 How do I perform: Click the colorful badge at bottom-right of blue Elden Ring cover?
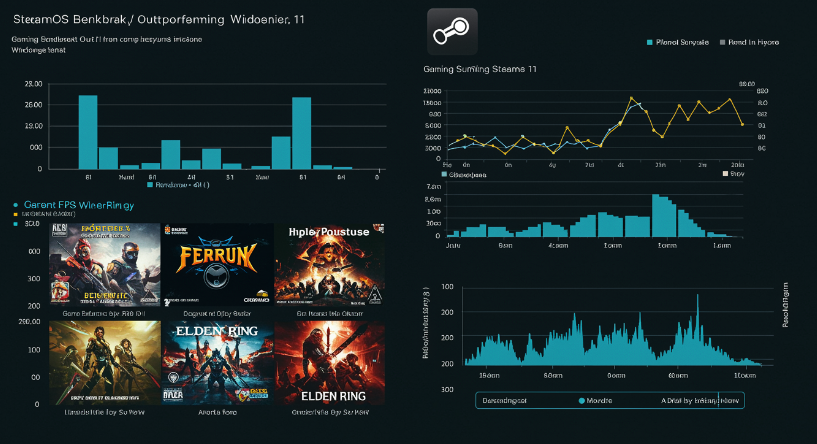coord(251,393)
